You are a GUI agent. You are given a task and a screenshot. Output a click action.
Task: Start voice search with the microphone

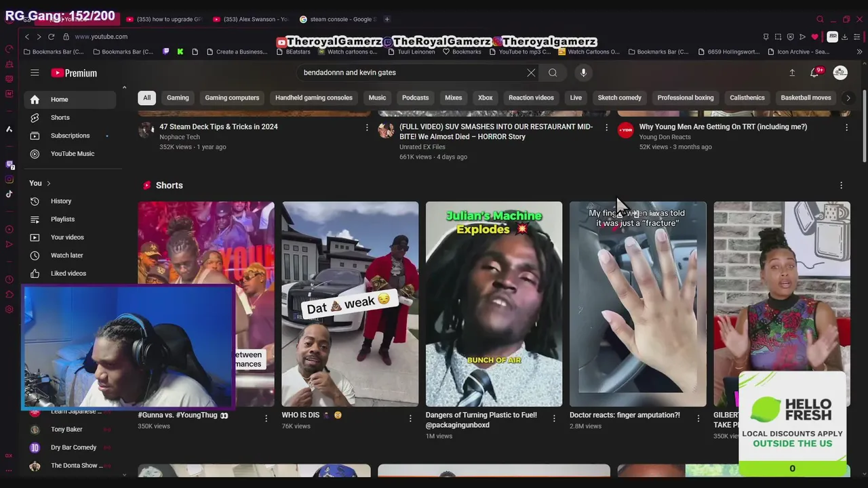click(583, 73)
